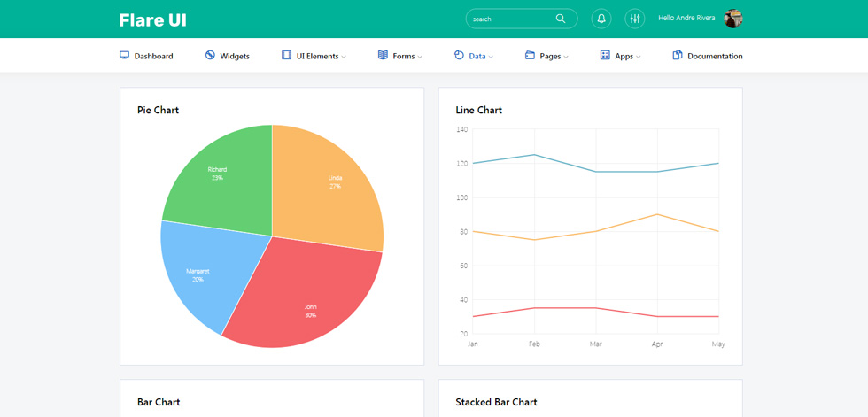This screenshot has height=417, width=868.
Task: Click the Stacked Bar Chart card title
Action: pos(497,402)
